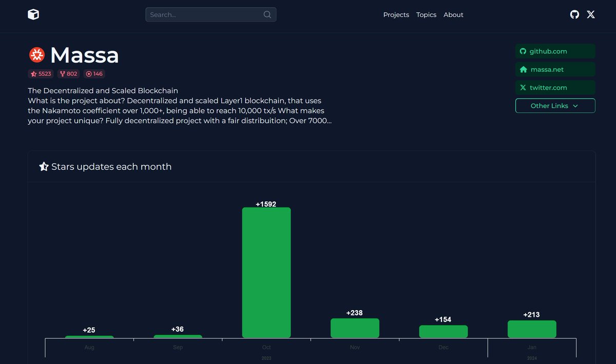The width and height of the screenshot is (616, 364).
Task: Click the November +238 bar
Action: [355, 328]
